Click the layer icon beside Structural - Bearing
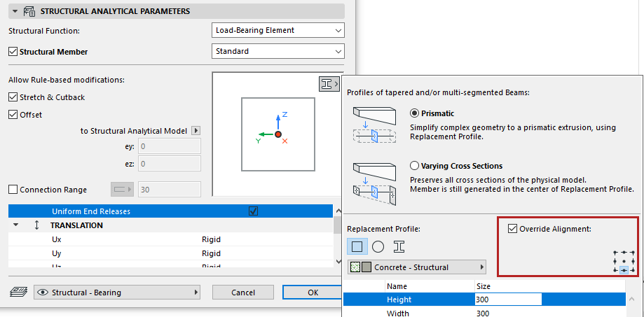644x317 pixels. (18, 292)
